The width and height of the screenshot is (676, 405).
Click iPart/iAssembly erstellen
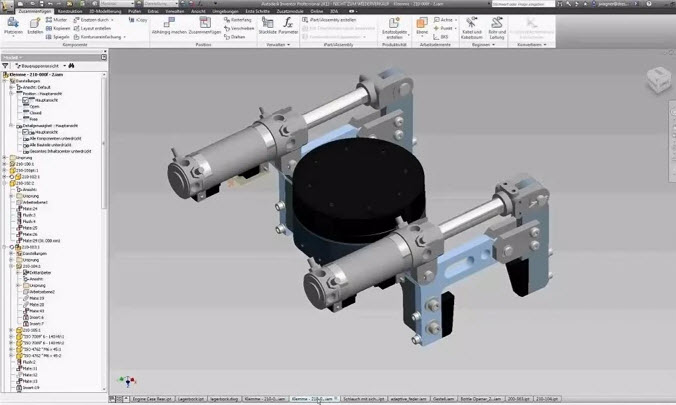pyautogui.click(x=329, y=20)
